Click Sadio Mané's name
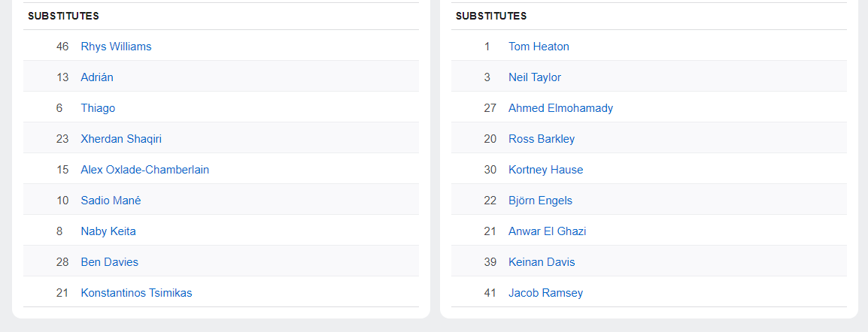868x332 pixels. click(x=111, y=201)
